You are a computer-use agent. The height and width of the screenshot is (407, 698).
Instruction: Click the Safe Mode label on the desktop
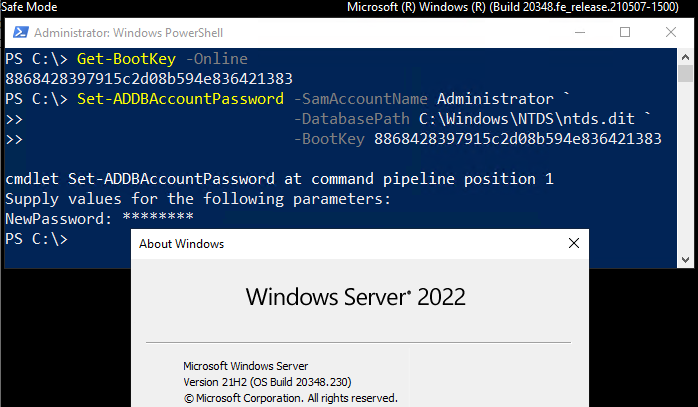(x=29, y=7)
